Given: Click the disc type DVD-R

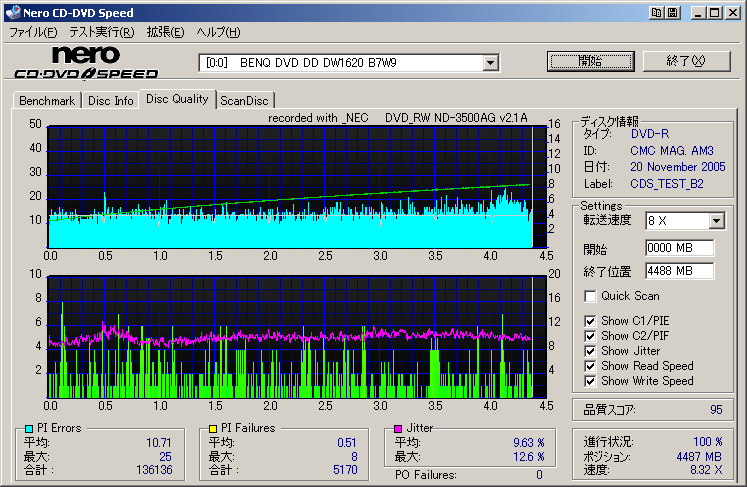Looking at the screenshot, I should tap(650, 134).
